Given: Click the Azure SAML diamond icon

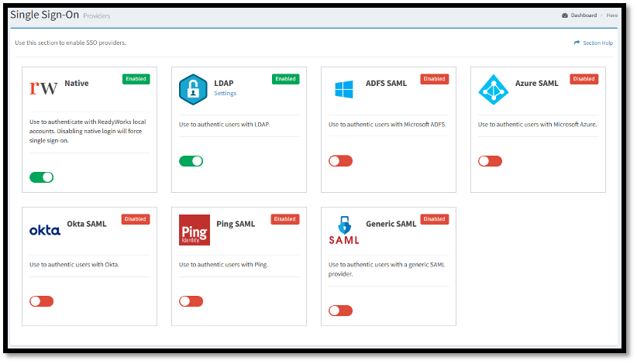Looking at the screenshot, I should point(493,89).
